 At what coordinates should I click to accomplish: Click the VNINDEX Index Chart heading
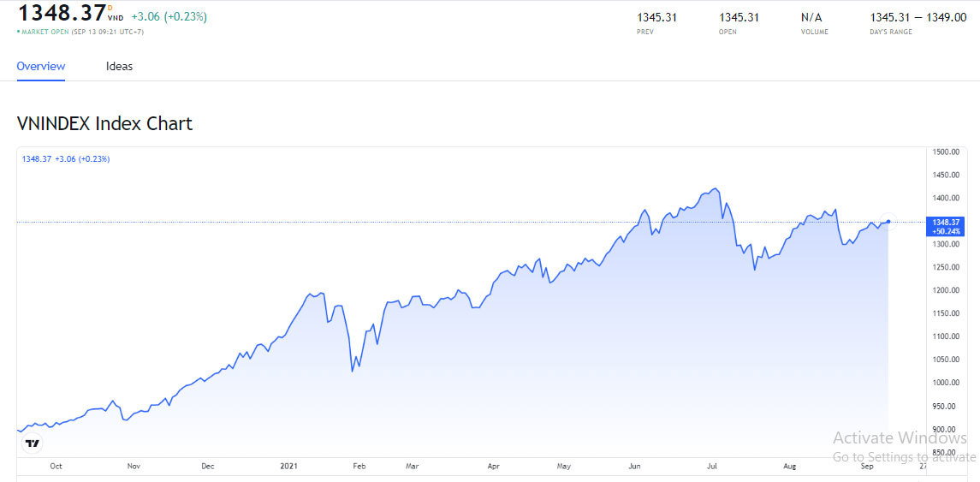(104, 123)
